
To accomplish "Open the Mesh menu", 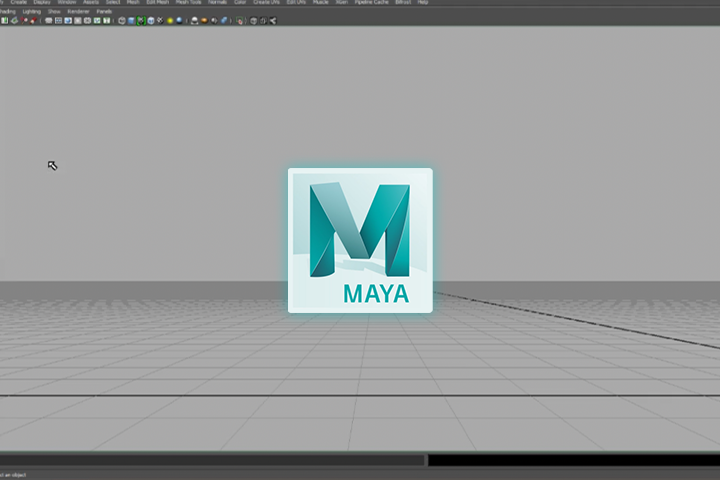I will tap(133, 2).
